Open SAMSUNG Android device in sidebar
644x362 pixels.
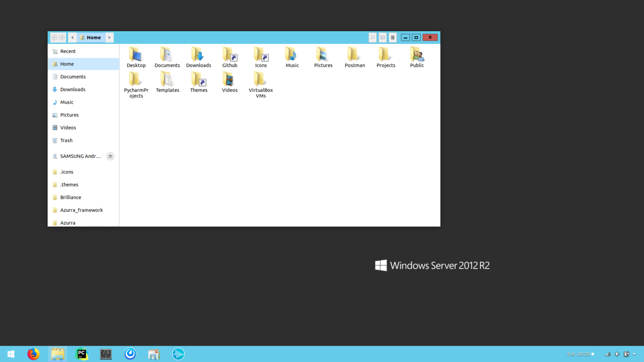click(77, 156)
